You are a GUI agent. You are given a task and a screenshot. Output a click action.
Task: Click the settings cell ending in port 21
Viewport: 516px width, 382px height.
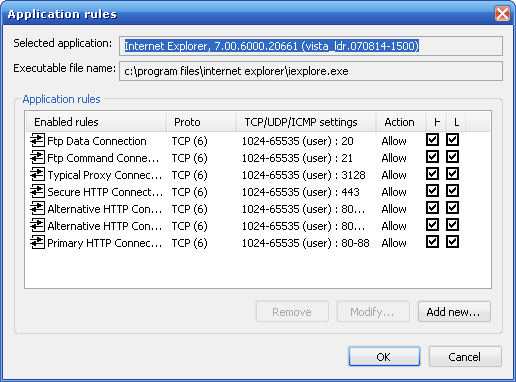click(x=297, y=158)
